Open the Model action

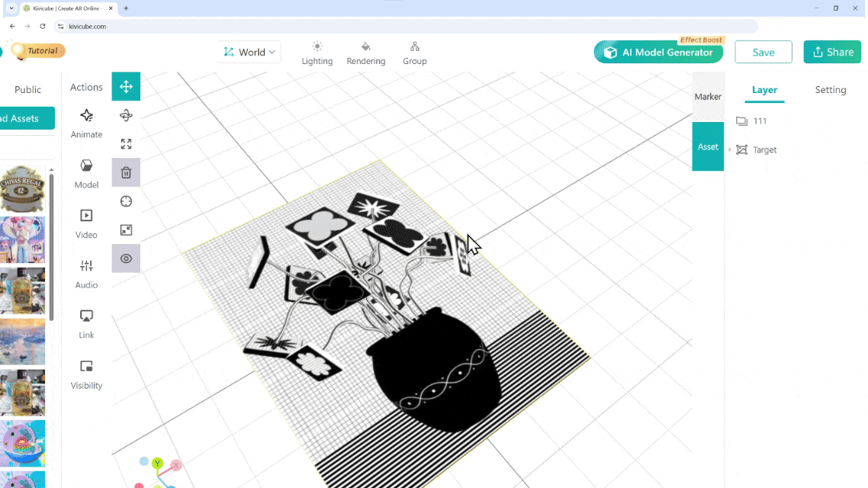tap(86, 173)
